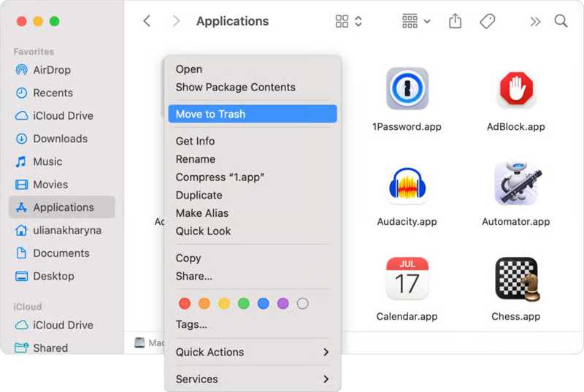Screen dimensions: 584x392
Task: Click the green zoom window button
Action: pyautogui.click(x=54, y=21)
